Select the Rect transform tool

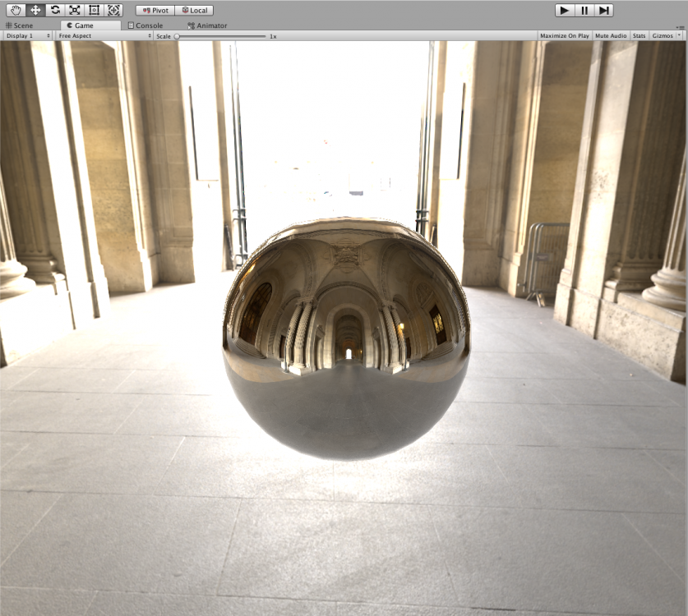[x=94, y=10]
